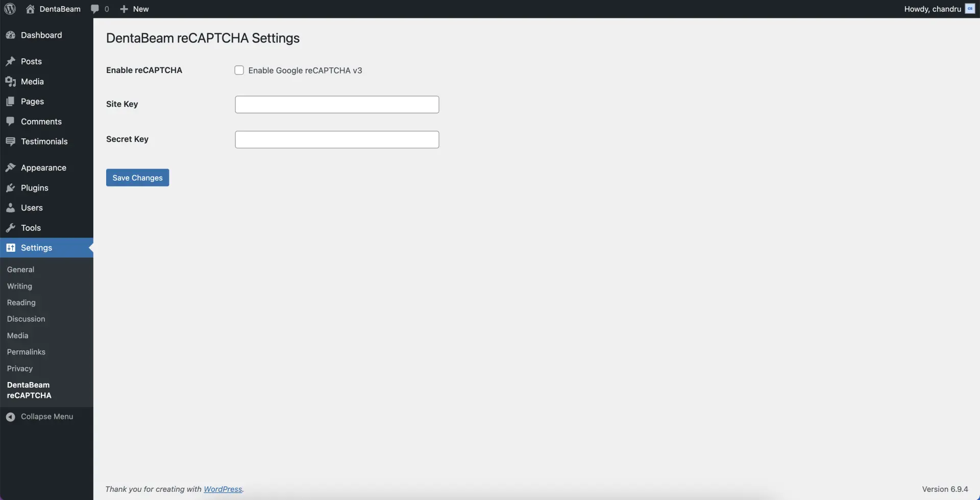The width and height of the screenshot is (980, 500).
Task: Open the Tools menu
Action: pos(46,228)
